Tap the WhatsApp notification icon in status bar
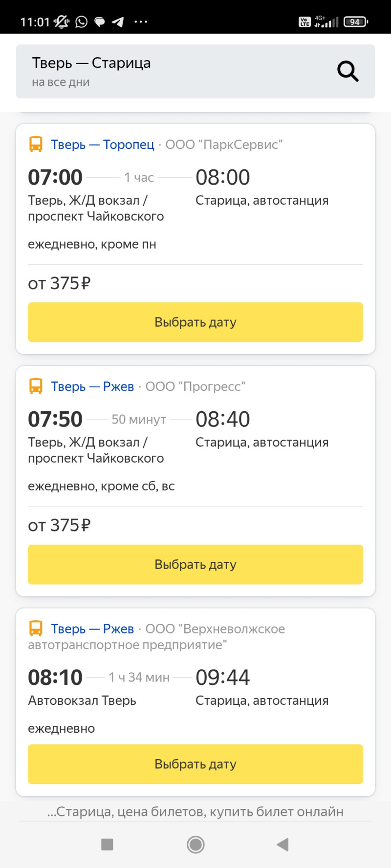The height and width of the screenshot is (868, 391). coord(82,22)
